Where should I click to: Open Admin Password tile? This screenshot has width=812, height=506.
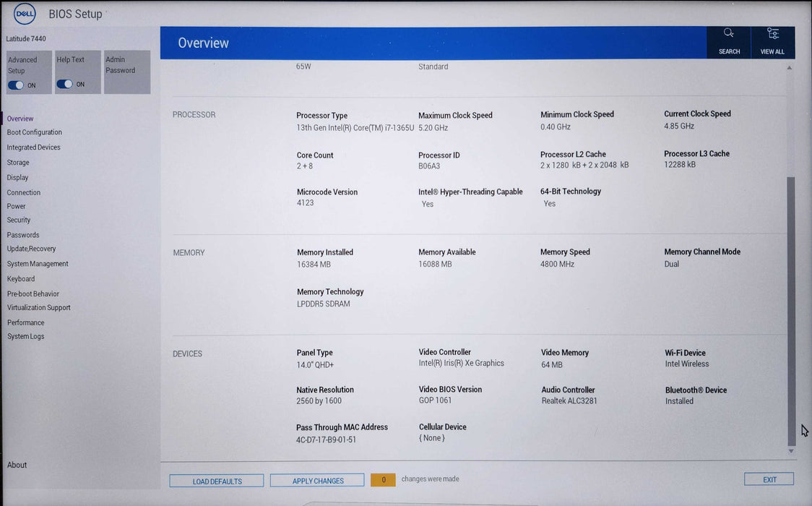coord(127,72)
